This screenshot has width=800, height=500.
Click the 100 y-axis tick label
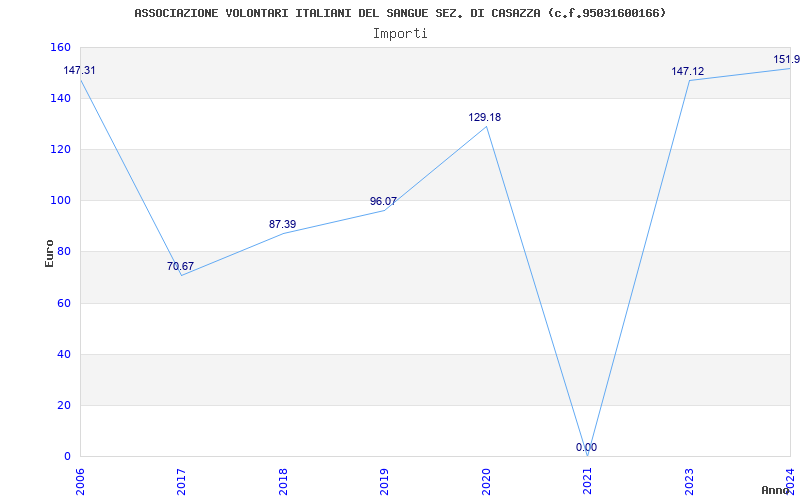(60, 201)
